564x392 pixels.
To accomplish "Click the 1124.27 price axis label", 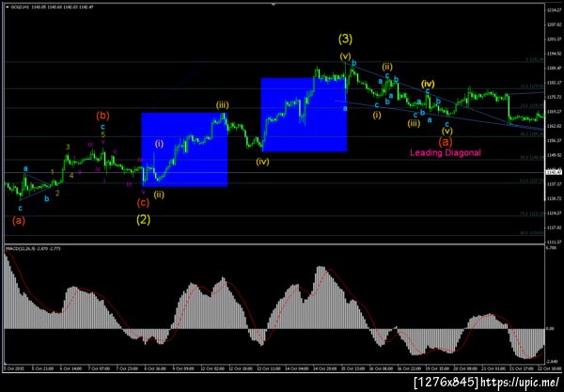I will click(x=555, y=212).
